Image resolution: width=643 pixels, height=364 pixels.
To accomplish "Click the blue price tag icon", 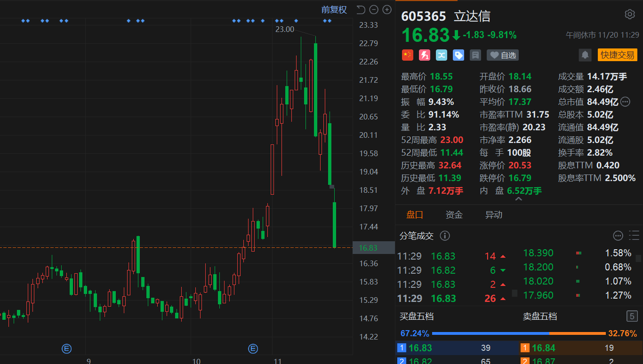I will tap(458, 55).
